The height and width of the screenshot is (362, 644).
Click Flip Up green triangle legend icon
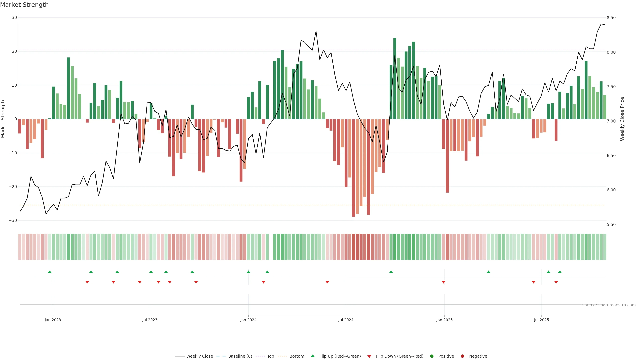[x=312, y=356]
